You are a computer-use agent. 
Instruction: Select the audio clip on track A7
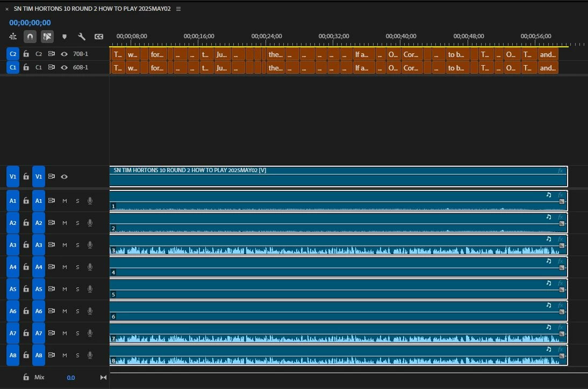(338, 333)
